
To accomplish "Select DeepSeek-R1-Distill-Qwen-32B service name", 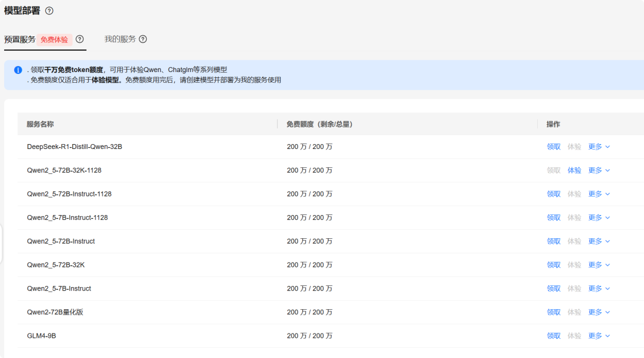I will 75,147.
